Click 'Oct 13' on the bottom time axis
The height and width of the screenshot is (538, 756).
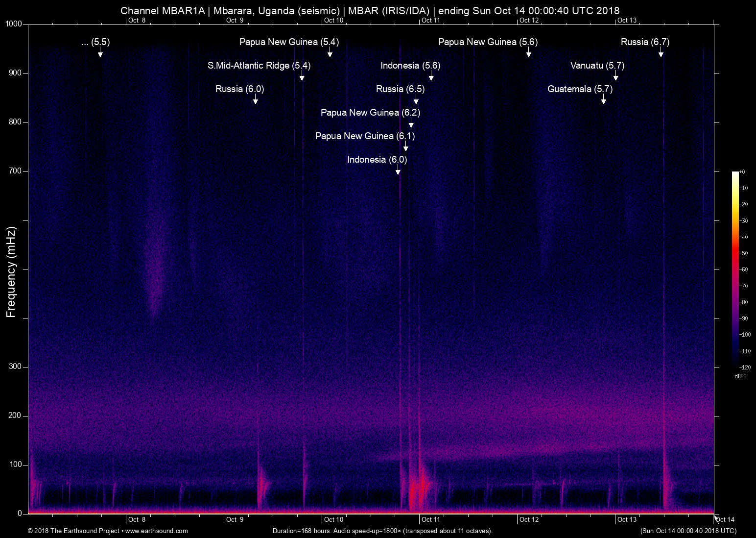point(627,520)
